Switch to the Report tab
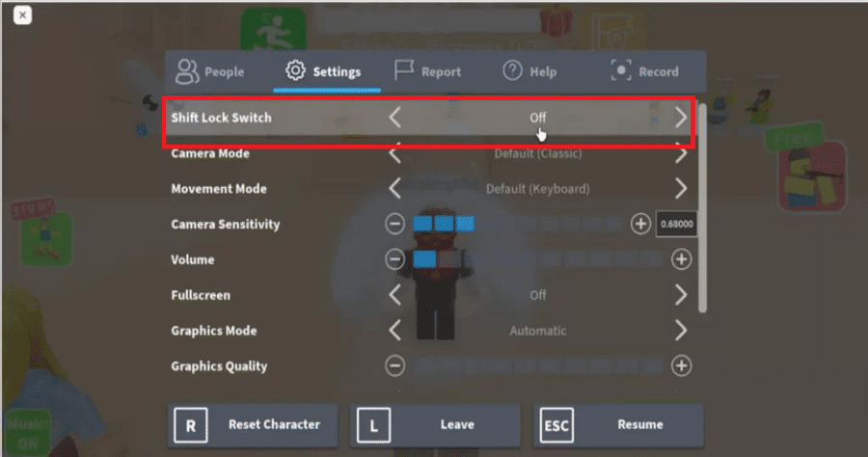 pyautogui.click(x=427, y=71)
